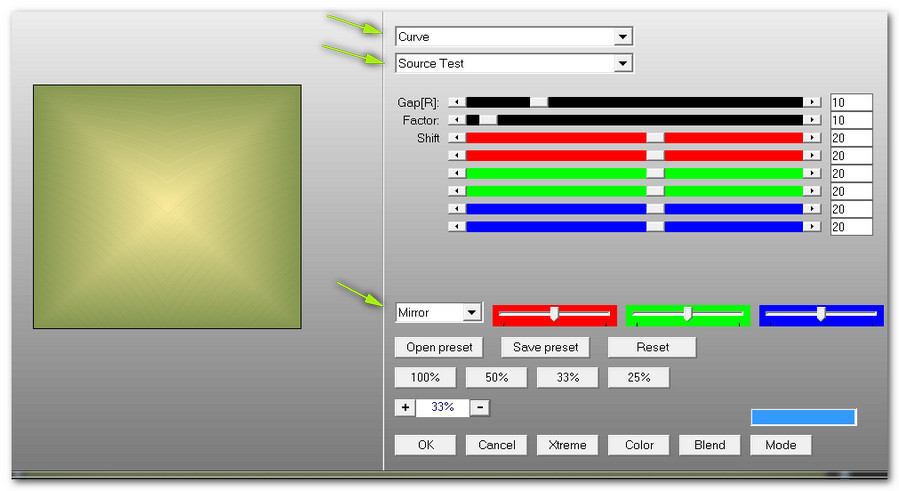Set preview zoom to 50%

(496, 378)
